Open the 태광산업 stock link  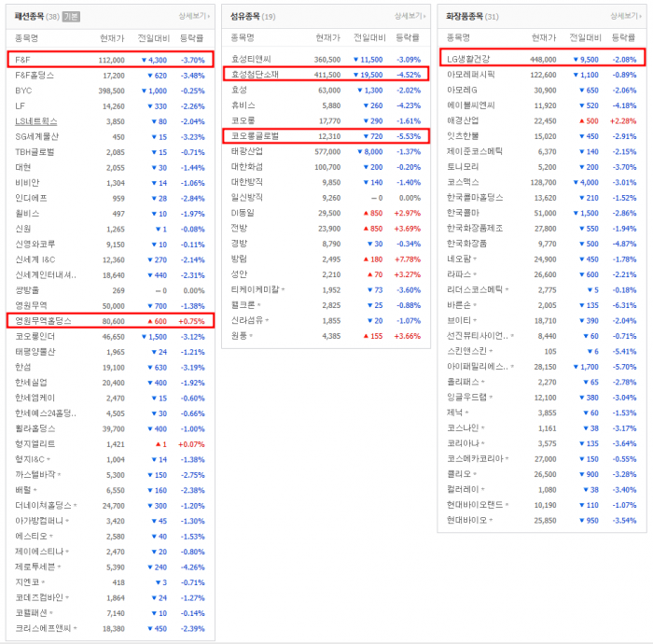pyautogui.click(x=247, y=151)
